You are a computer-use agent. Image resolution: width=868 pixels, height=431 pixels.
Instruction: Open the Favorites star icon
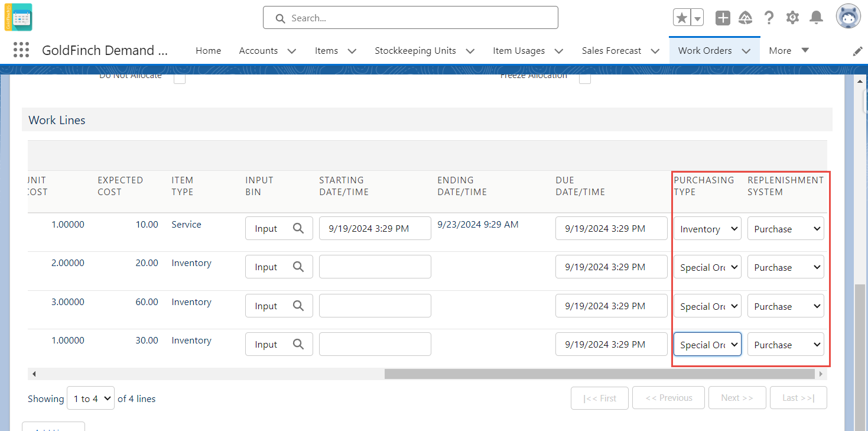682,18
